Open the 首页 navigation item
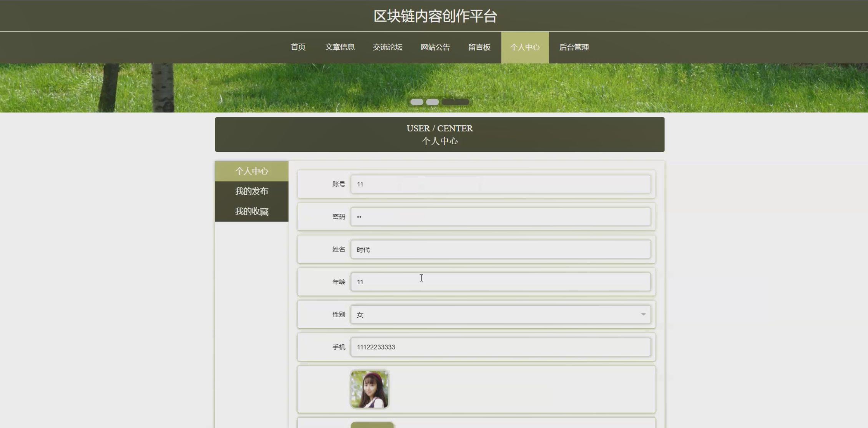Image resolution: width=868 pixels, height=428 pixels. pyautogui.click(x=298, y=47)
